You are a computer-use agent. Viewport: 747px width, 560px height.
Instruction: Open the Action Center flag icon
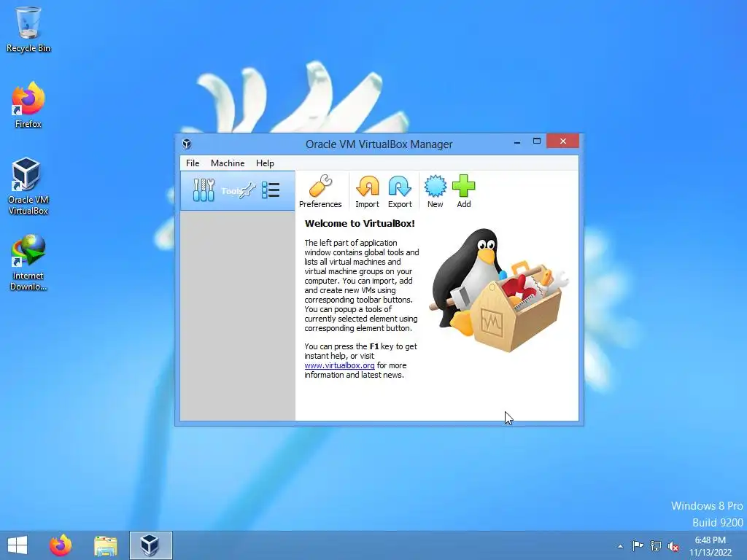point(638,545)
